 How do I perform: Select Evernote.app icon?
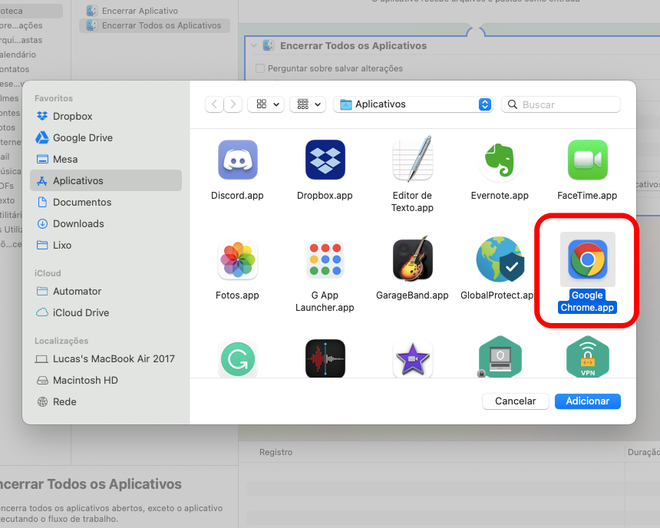pos(500,160)
